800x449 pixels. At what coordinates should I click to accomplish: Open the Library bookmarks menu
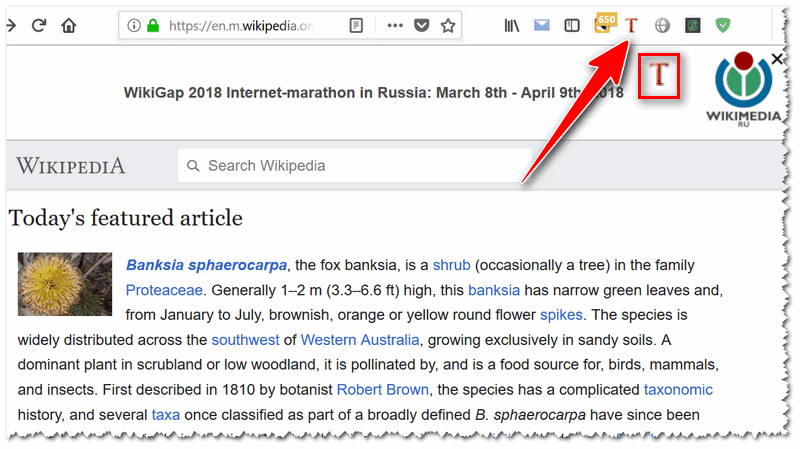point(512,25)
